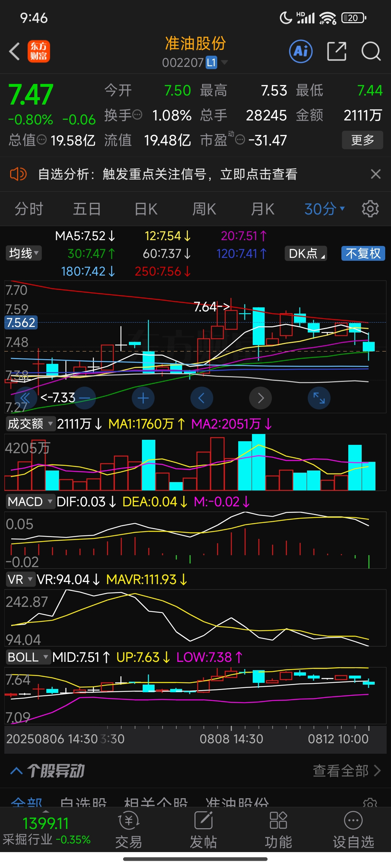
Task: Tap Level L1 badge
Action: tap(211, 63)
